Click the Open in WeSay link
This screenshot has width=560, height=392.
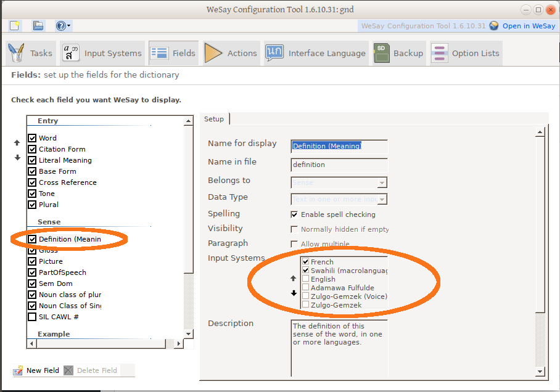(529, 26)
